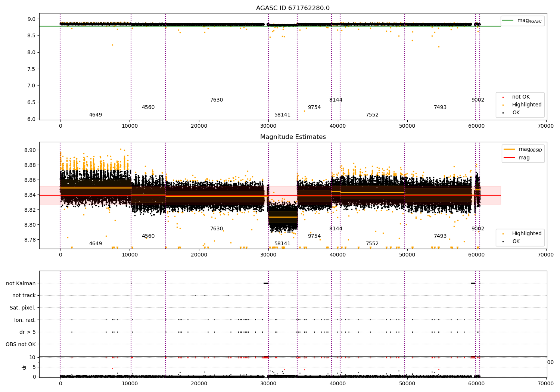Image resolution: width=560 pixels, height=392 pixels.
Task: Click label 7552 in Magnitude Estimates plot
Action: (x=372, y=244)
